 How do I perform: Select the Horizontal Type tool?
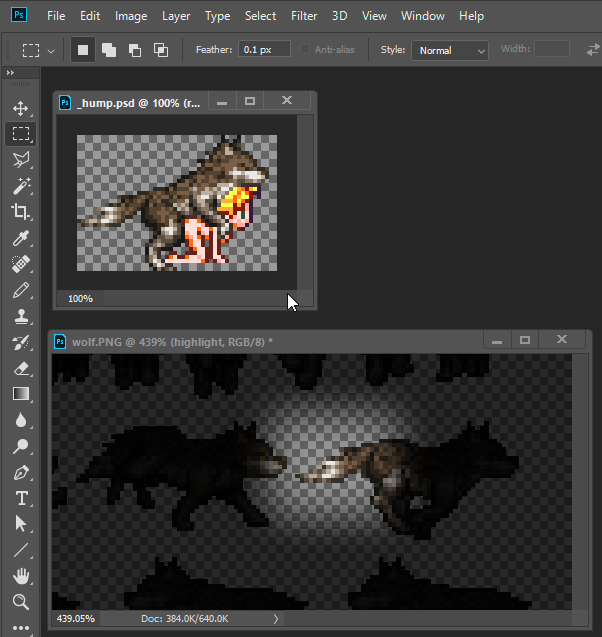[x=20, y=498]
